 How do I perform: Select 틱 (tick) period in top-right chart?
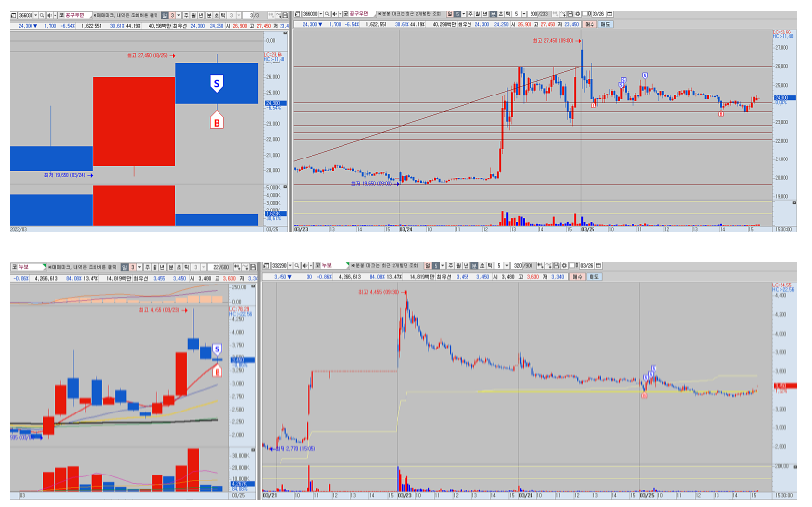pos(509,14)
